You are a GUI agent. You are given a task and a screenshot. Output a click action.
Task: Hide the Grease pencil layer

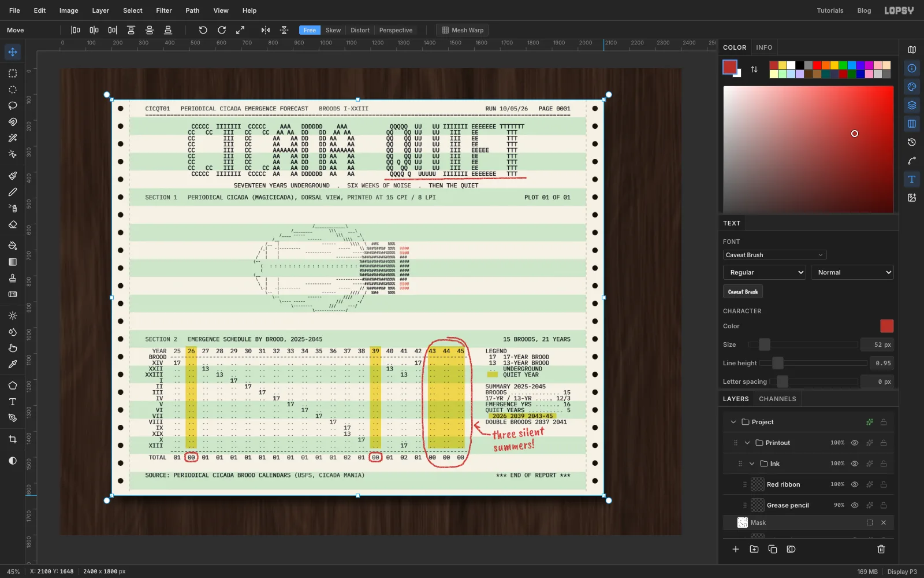(855, 505)
